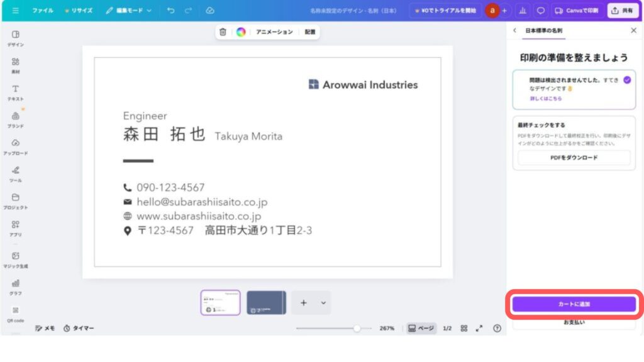Open the テキスト tool in sidebar
The width and height of the screenshot is (644, 362).
[16, 92]
